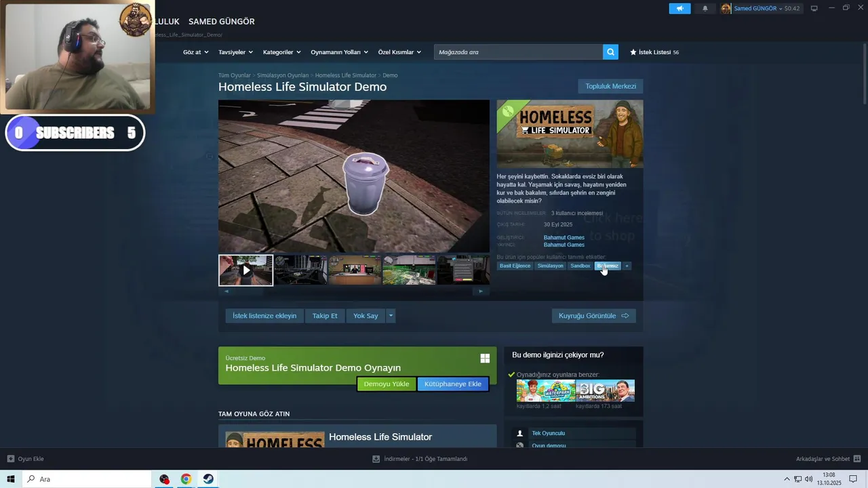The image size is (868, 488).
Task: Click the Simülasyon tag
Action: click(x=550, y=266)
